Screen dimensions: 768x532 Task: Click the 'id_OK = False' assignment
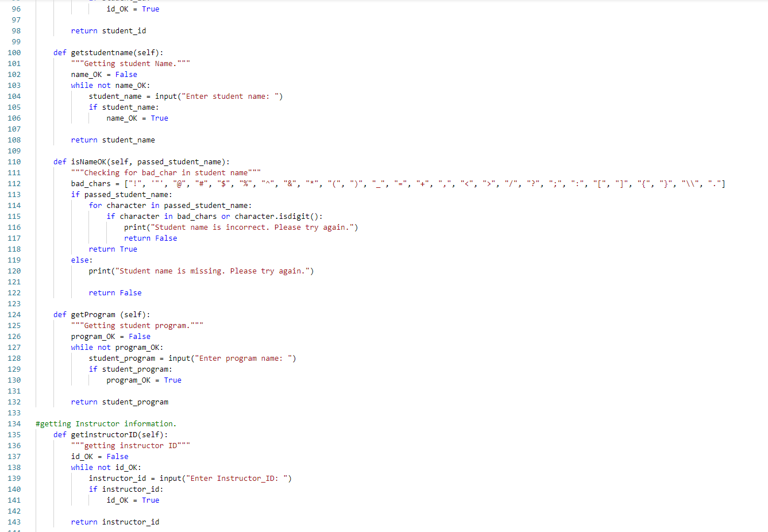click(x=100, y=457)
